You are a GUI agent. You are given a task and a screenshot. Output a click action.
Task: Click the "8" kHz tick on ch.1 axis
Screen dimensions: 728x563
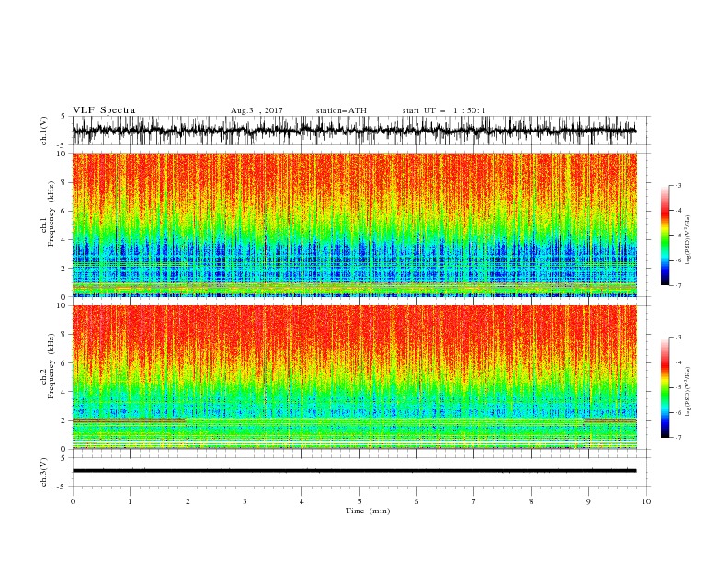pos(64,182)
